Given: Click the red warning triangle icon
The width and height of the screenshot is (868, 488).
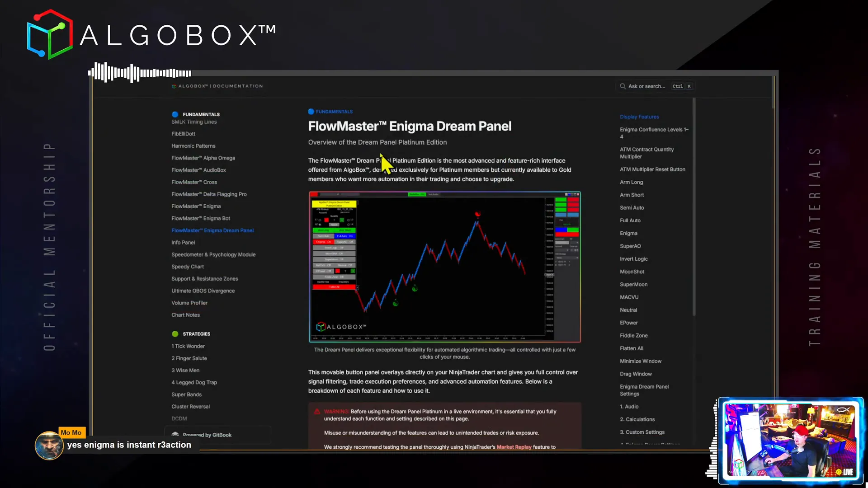Looking at the screenshot, I should coord(317,412).
